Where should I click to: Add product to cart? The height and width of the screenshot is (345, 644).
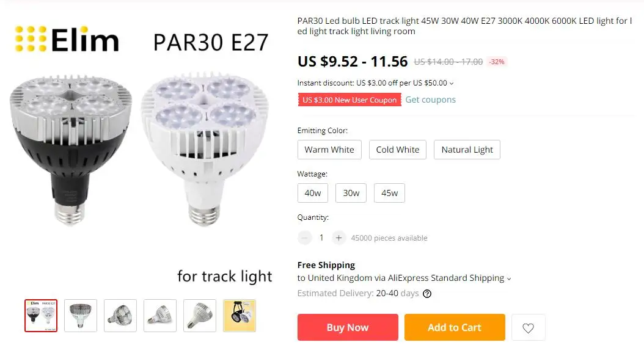[455, 327]
